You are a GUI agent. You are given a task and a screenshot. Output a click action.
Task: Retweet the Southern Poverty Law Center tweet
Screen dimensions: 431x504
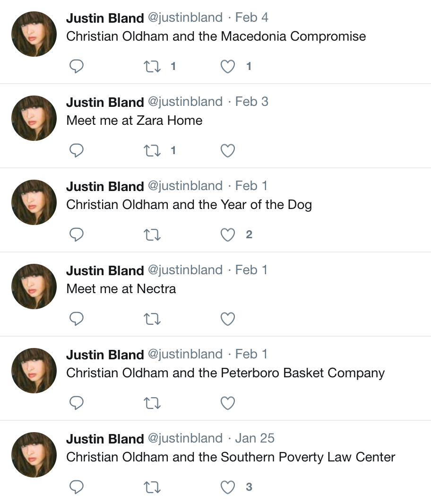pyautogui.click(x=152, y=487)
